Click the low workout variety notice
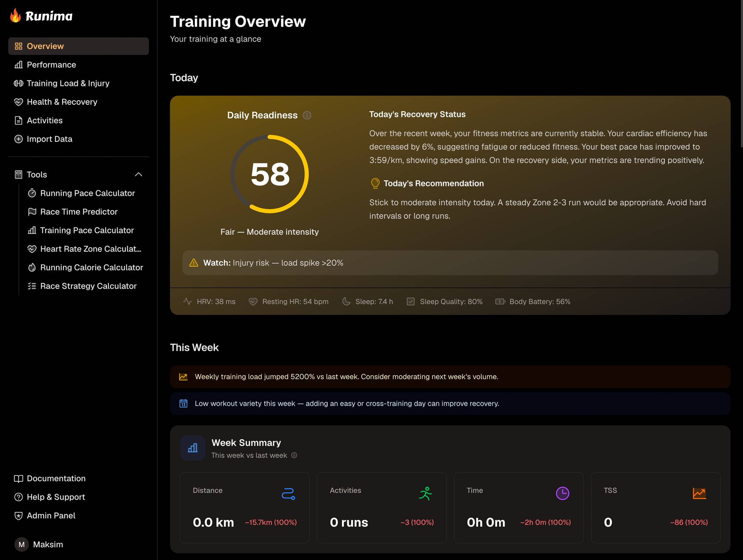 (x=450, y=404)
